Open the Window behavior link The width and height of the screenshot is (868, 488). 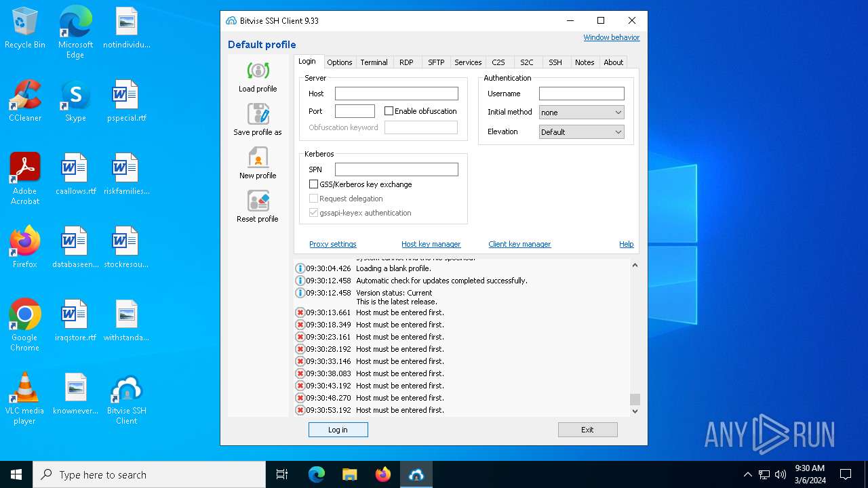pyautogui.click(x=612, y=38)
